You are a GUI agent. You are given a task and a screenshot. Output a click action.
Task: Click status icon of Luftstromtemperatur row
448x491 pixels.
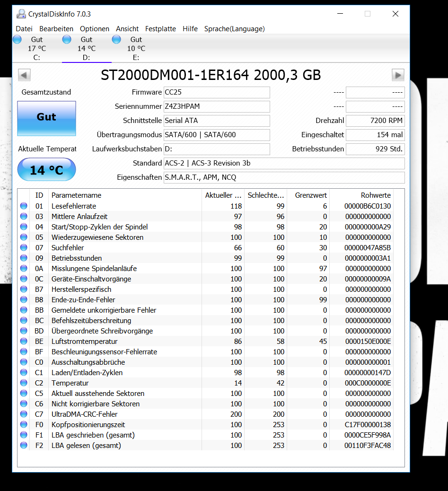tap(24, 341)
